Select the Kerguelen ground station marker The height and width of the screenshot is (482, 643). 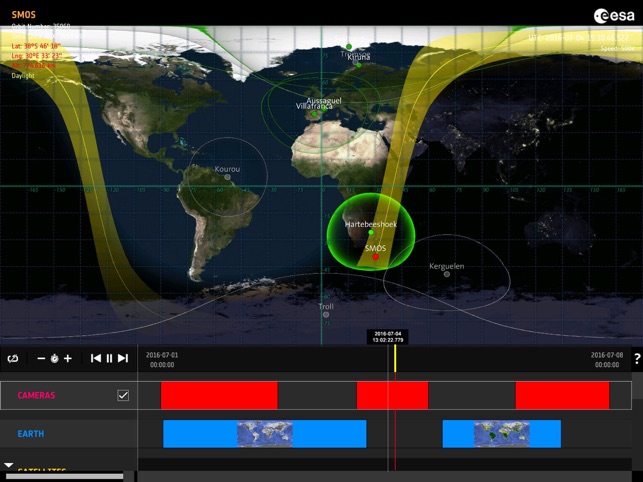[x=447, y=274]
